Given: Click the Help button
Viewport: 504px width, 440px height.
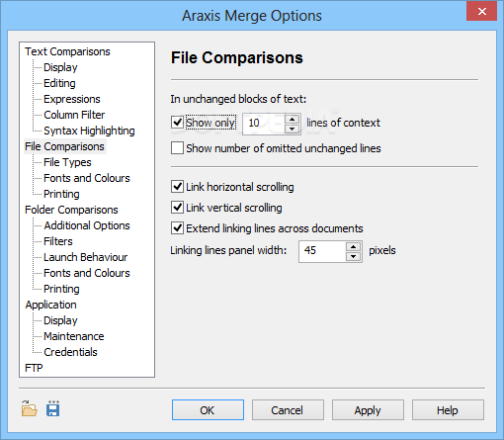Looking at the screenshot, I should tap(448, 410).
